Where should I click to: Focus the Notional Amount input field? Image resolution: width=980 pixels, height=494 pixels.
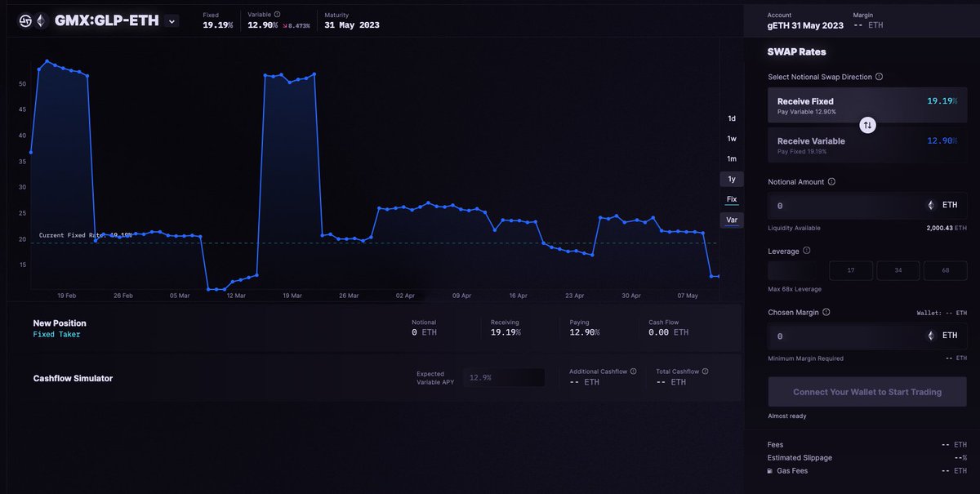tap(867, 206)
